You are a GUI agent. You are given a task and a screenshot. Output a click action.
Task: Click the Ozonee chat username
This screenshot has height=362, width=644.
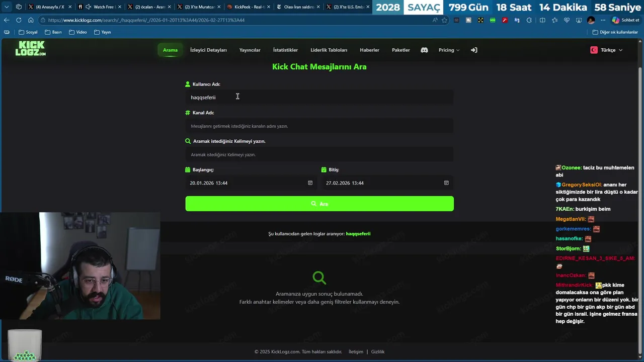click(x=571, y=168)
